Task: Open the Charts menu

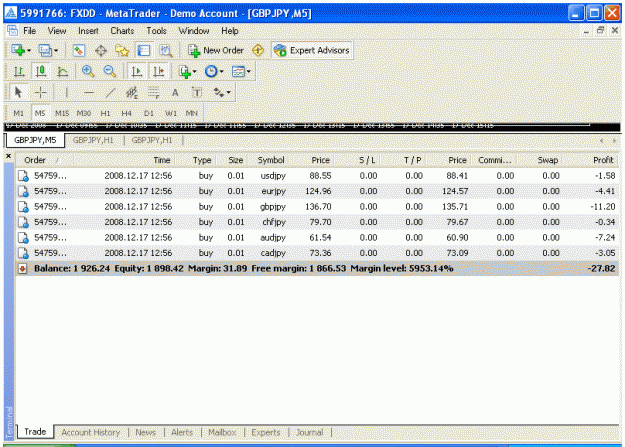Action: click(122, 31)
